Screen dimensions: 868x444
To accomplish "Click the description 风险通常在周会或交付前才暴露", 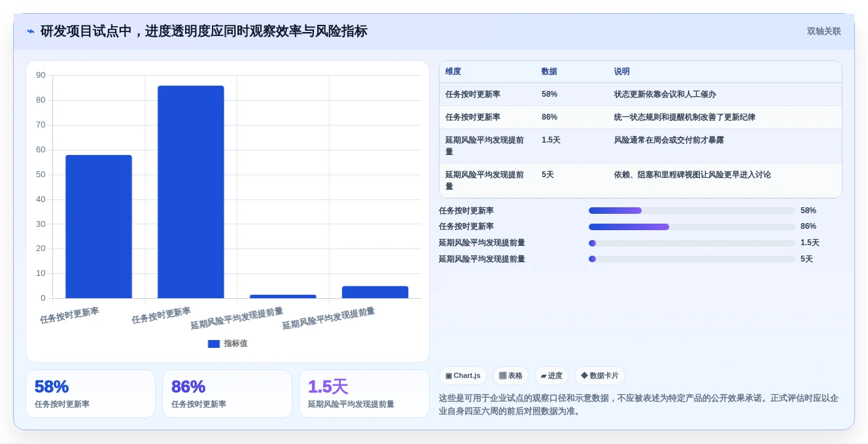I will pos(669,140).
